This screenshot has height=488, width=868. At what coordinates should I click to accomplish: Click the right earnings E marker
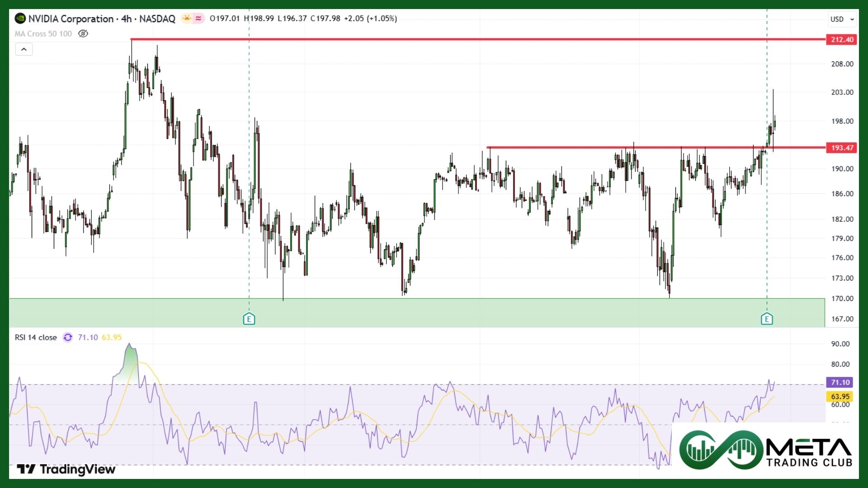[767, 319]
